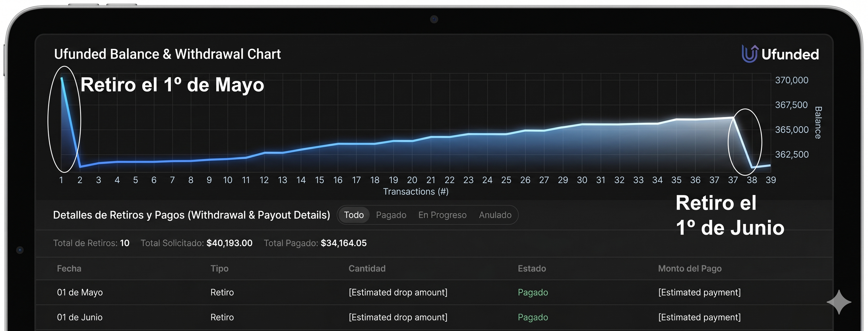
Task: Click Pagado status in 01 de Junio row
Action: coord(533,317)
